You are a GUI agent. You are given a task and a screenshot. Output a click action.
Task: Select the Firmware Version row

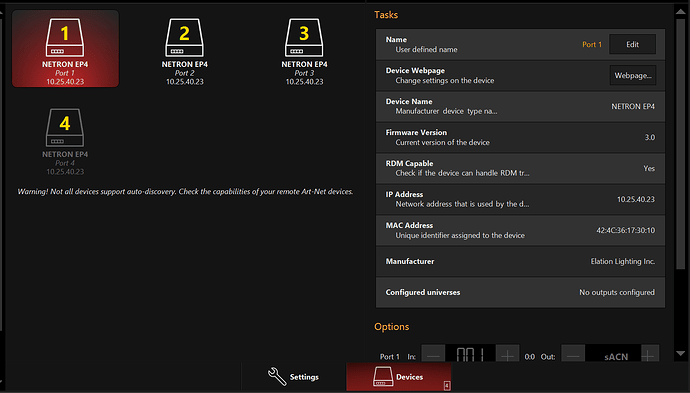point(520,137)
